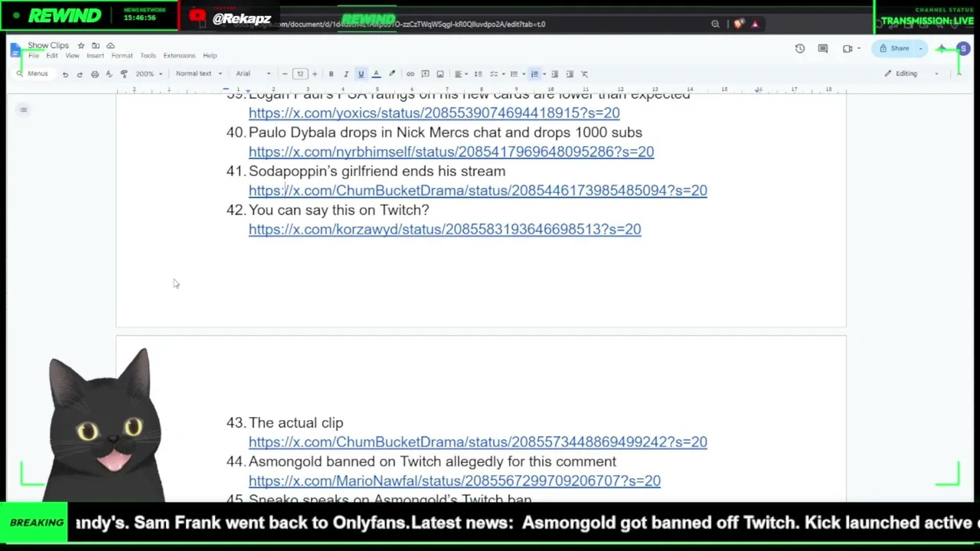Open the highlight color picker
Screen dimensions: 980x551
pyautogui.click(x=392, y=74)
